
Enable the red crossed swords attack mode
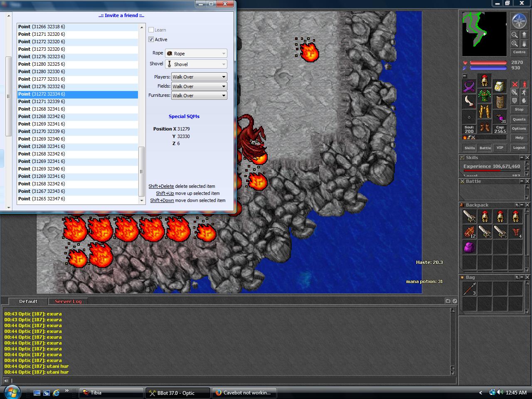pyautogui.click(x=515, y=84)
